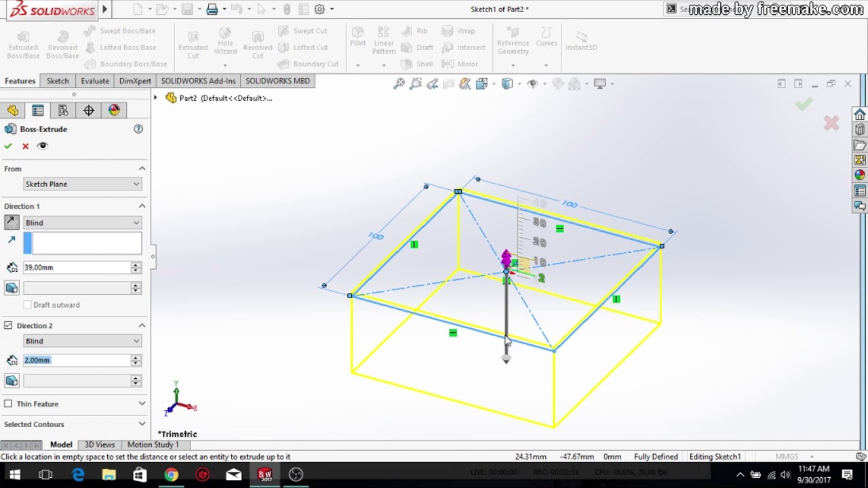The image size is (868, 488).
Task: Click Dynamic Annotation Views icon
Action: pos(465,84)
